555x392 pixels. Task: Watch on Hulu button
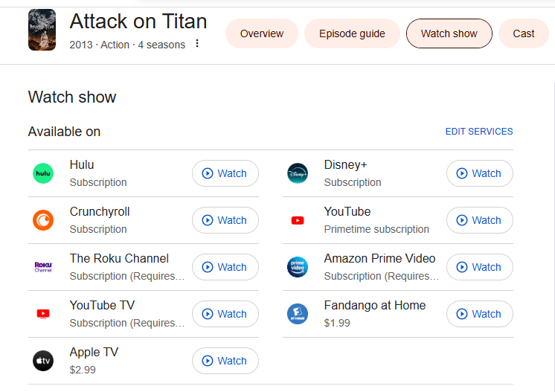(225, 173)
